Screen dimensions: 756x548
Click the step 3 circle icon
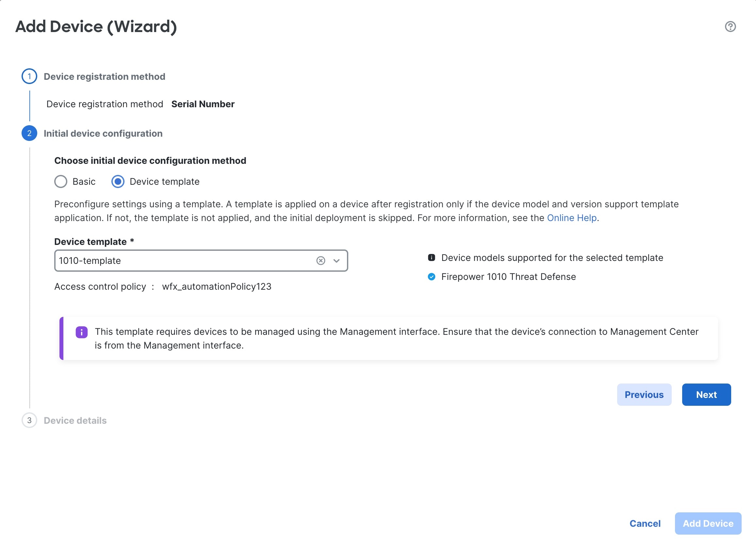click(29, 420)
